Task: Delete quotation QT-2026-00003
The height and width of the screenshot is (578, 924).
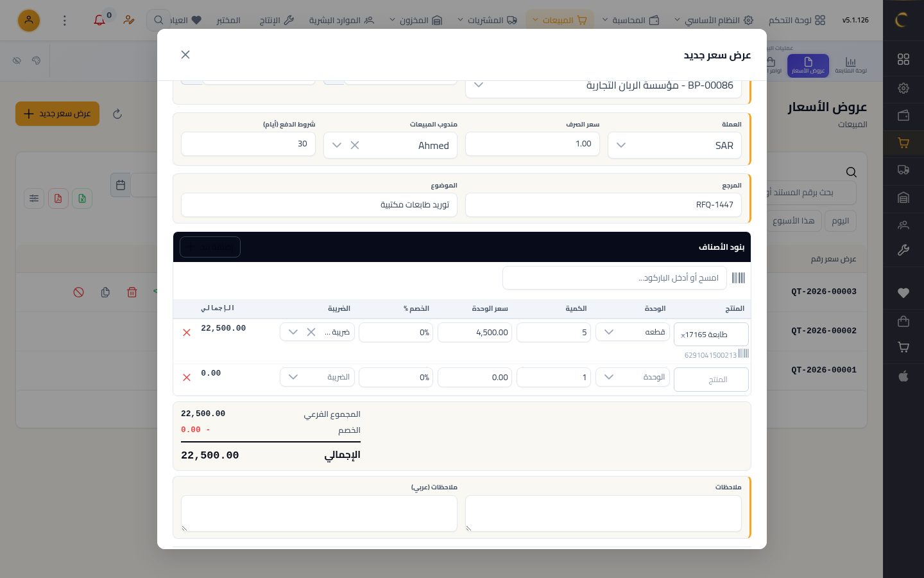Action: click(132, 292)
